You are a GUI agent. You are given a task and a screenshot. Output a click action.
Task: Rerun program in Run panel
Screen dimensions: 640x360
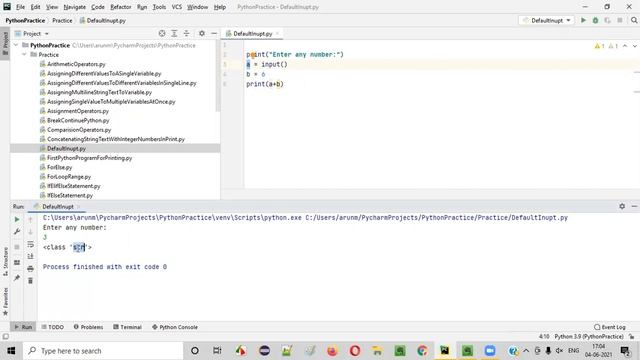[17, 220]
